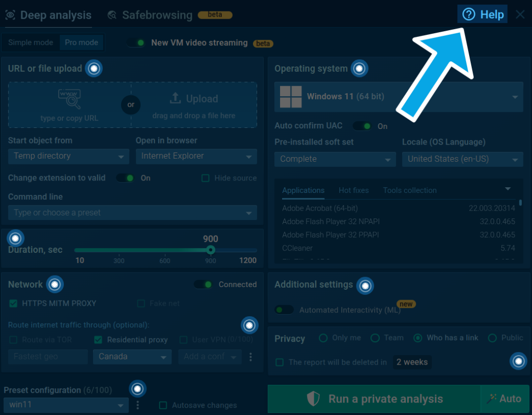Select Pro mode
This screenshot has height=415, width=532.
pos(82,43)
